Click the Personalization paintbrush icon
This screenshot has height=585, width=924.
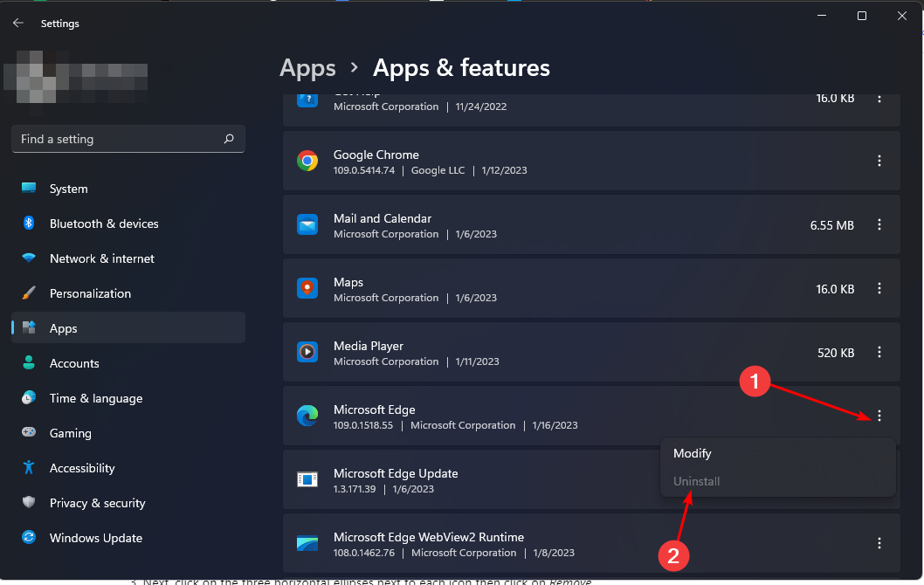click(x=28, y=292)
